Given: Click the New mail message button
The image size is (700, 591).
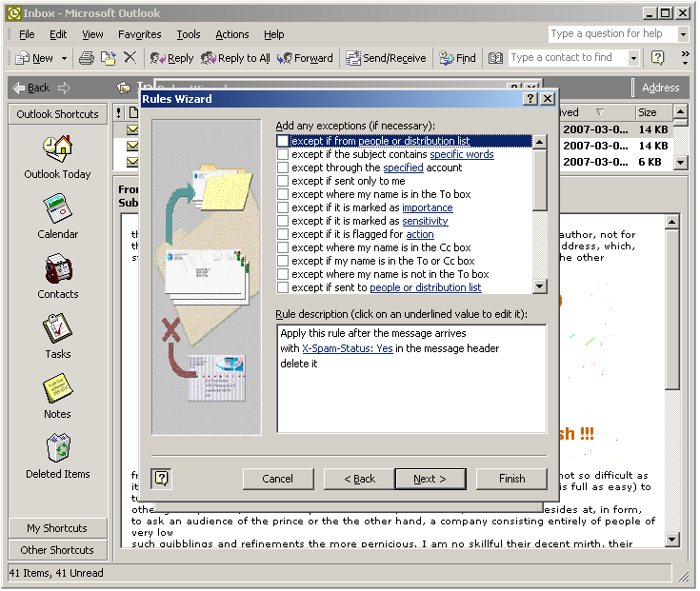Looking at the screenshot, I should 35,58.
